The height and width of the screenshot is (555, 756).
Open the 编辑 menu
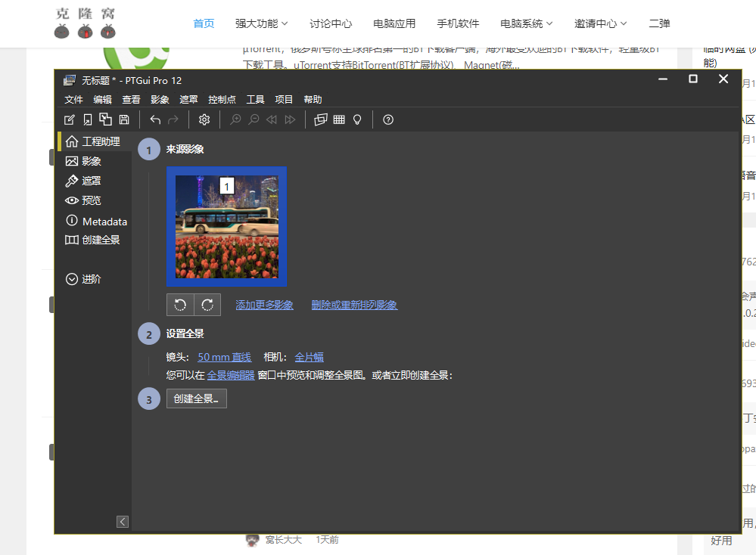[x=102, y=99]
